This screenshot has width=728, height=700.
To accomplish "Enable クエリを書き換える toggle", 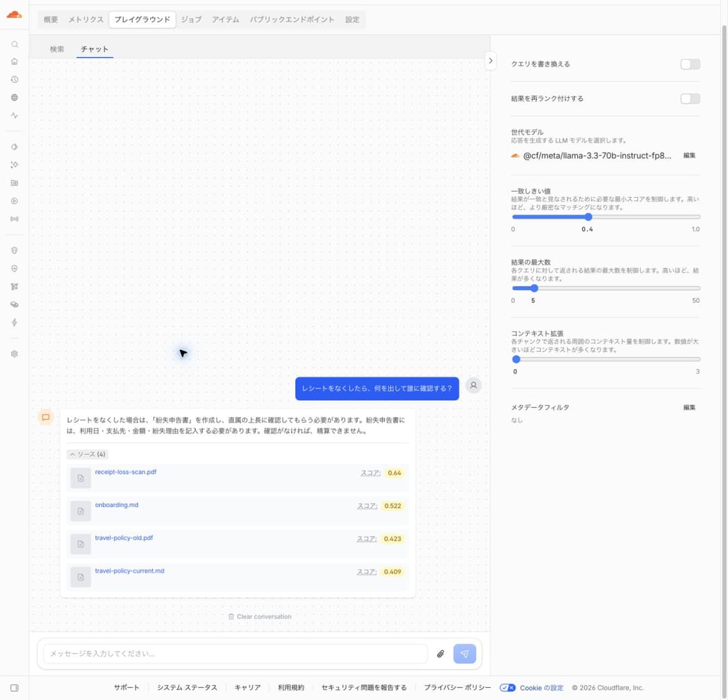I will click(x=690, y=64).
